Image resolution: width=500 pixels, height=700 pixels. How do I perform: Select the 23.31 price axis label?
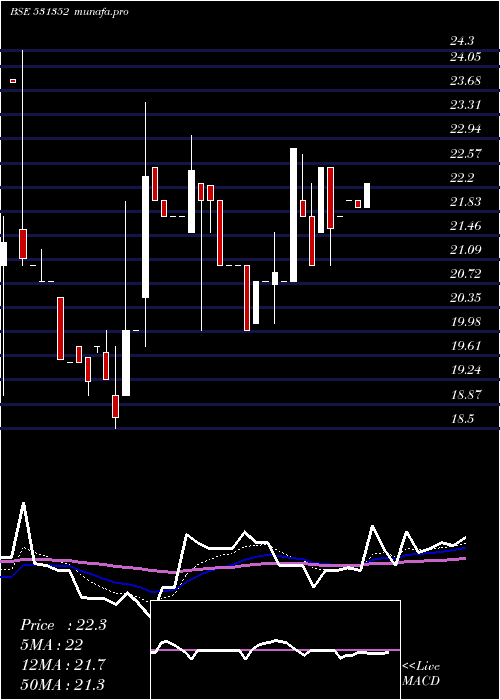tap(465, 105)
